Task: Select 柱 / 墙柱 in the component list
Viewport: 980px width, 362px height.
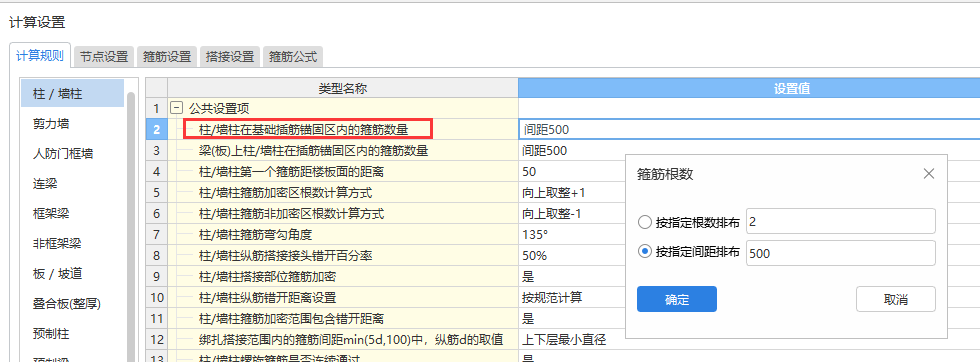Action: click(72, 94)
